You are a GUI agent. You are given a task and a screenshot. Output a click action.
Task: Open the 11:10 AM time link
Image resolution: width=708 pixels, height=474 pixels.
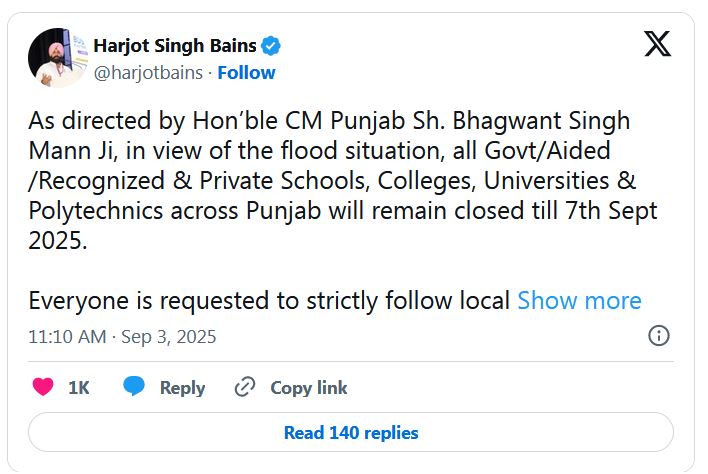(x=67, y=337)
